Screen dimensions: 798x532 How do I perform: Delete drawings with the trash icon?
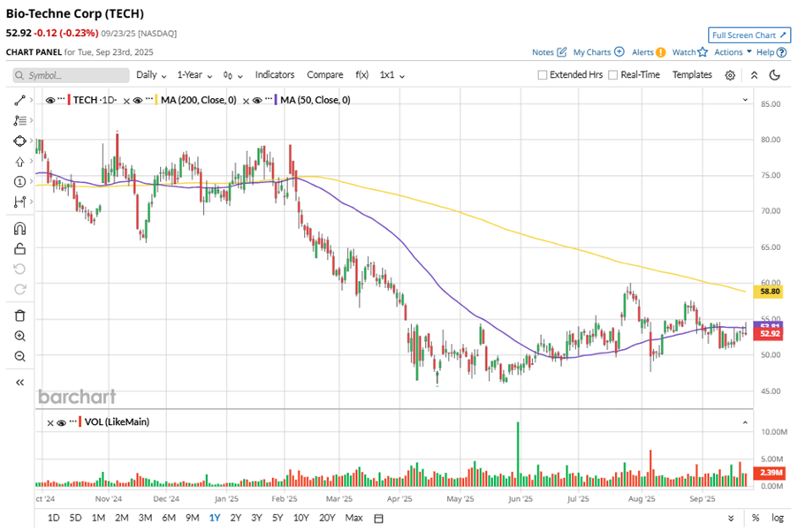click(19, 315)
